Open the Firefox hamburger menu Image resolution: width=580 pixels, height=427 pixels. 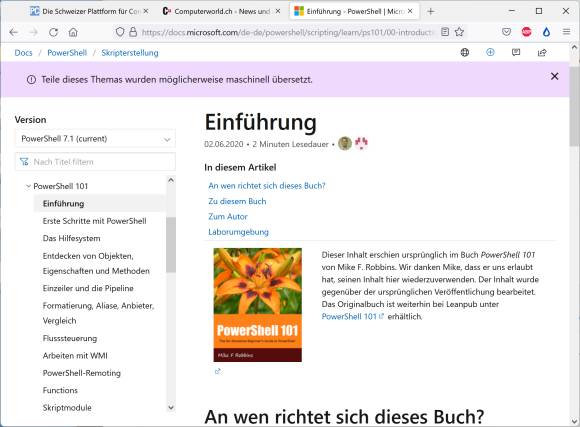566,32
